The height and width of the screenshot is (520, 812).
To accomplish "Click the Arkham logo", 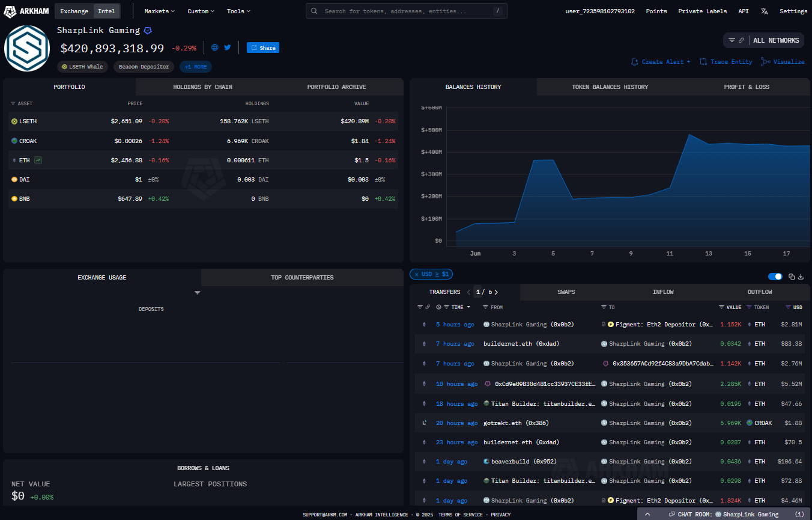I will point(27,11).
